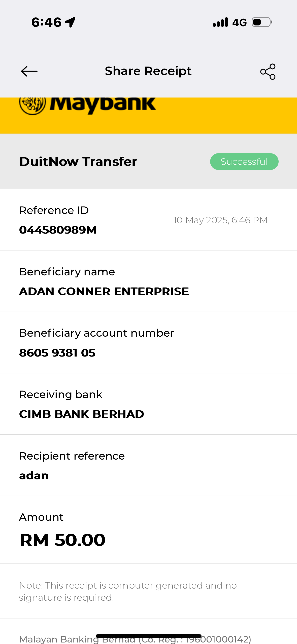
Task: Tap the home indicator bar
Action: coord(148,636)
